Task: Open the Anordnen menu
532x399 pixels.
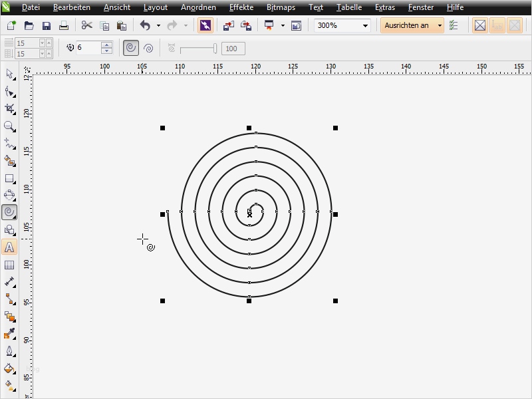Action: point(198,7)
